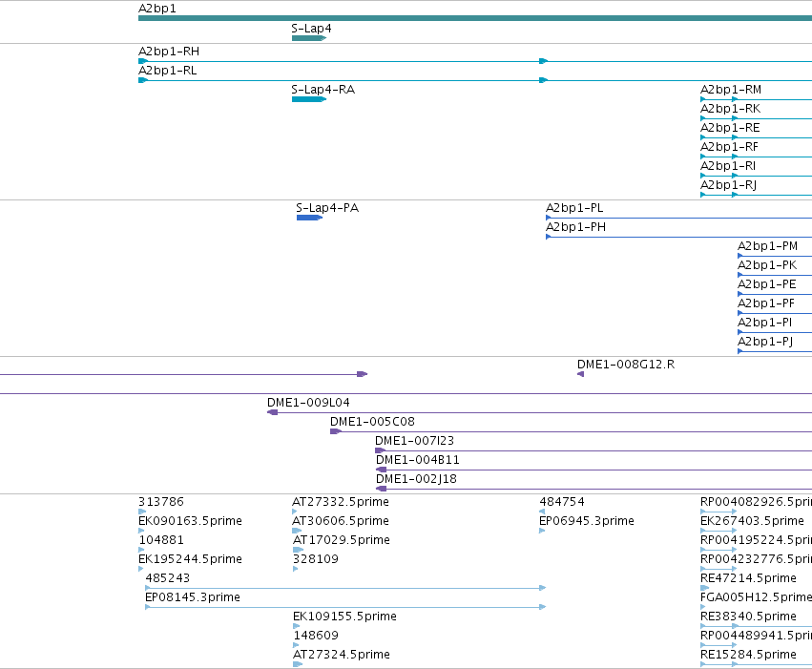812x669 pixels.
Task: Select the EK195244.5prime label
Action: pyautogui.click(x=190, y=560)
